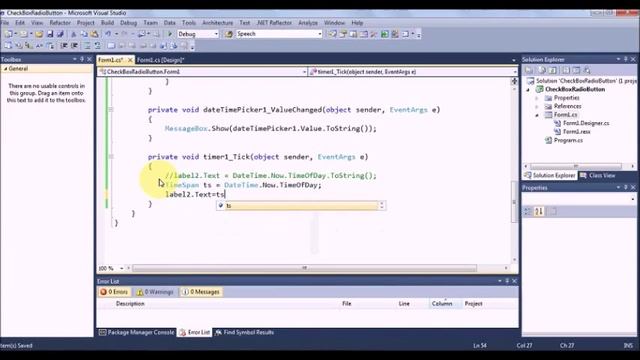Image resolution: width=640 pixels, height=360 pixels.
Task: Switch Properties panel to Alphabetical view
Action: (539, 211)
